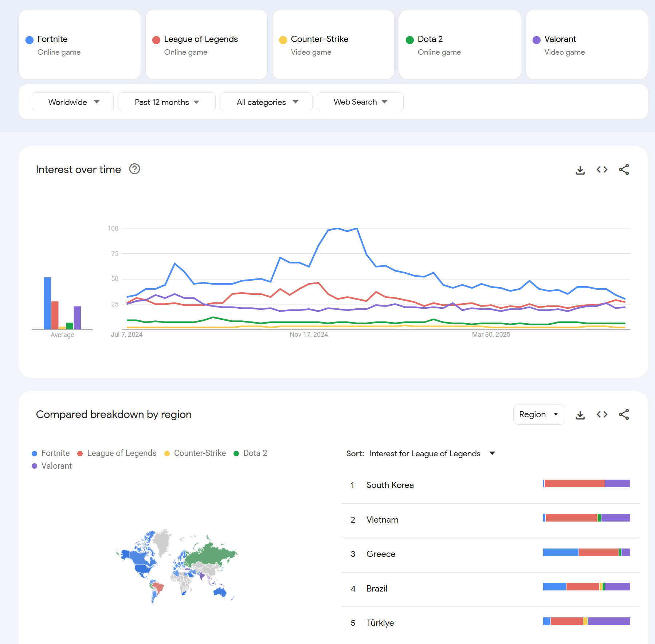Click Valorant purple dot in card
The width and height of the screenshot is (655, 644).
point(537,40)
